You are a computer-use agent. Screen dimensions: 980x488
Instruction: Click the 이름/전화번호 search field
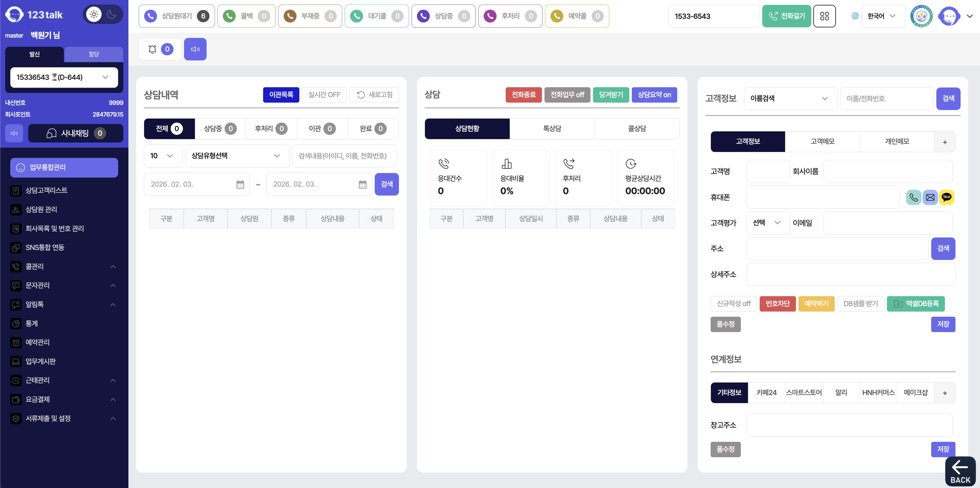coord(886,98)
